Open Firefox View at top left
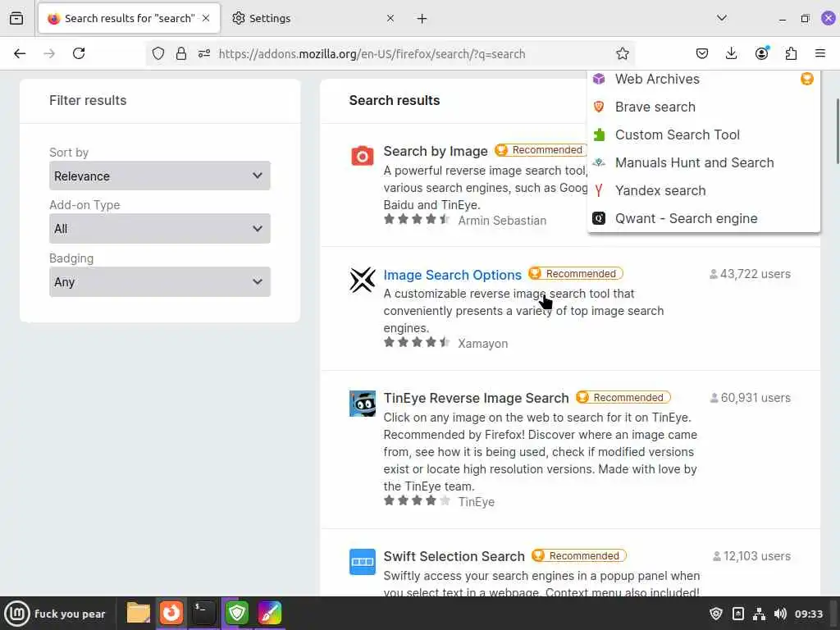Image resolution: width=840 pixels, height=630 pixels. point(16,18)
